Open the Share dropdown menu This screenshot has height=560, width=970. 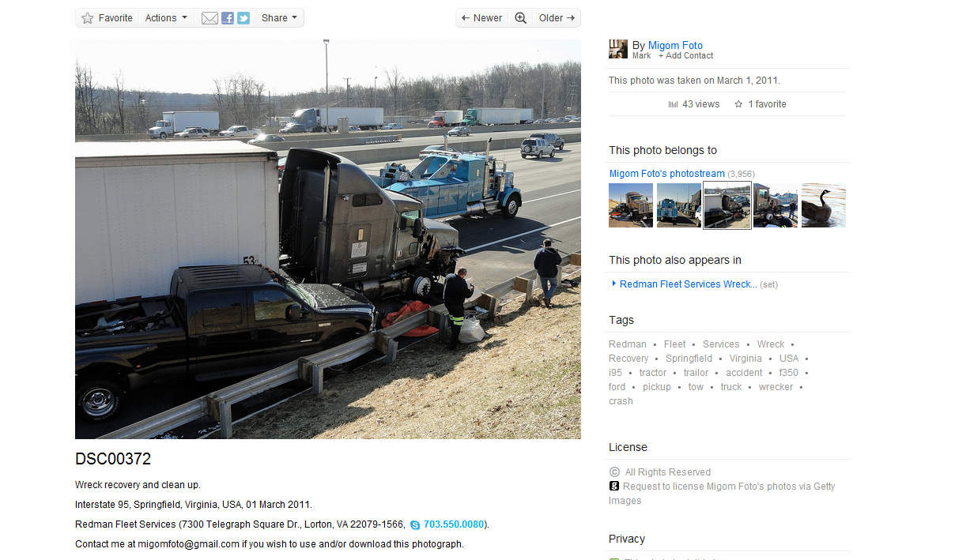279,18
